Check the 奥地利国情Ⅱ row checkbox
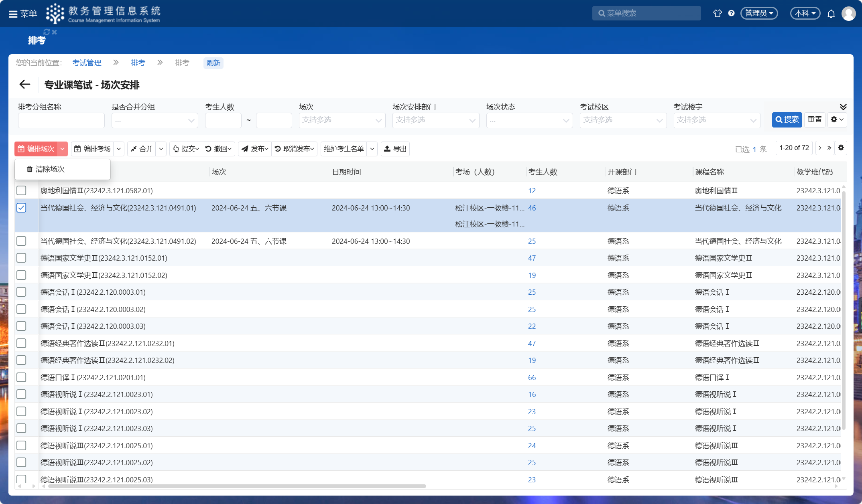This screenshot has height=504, width=862. tap(21, 190)
